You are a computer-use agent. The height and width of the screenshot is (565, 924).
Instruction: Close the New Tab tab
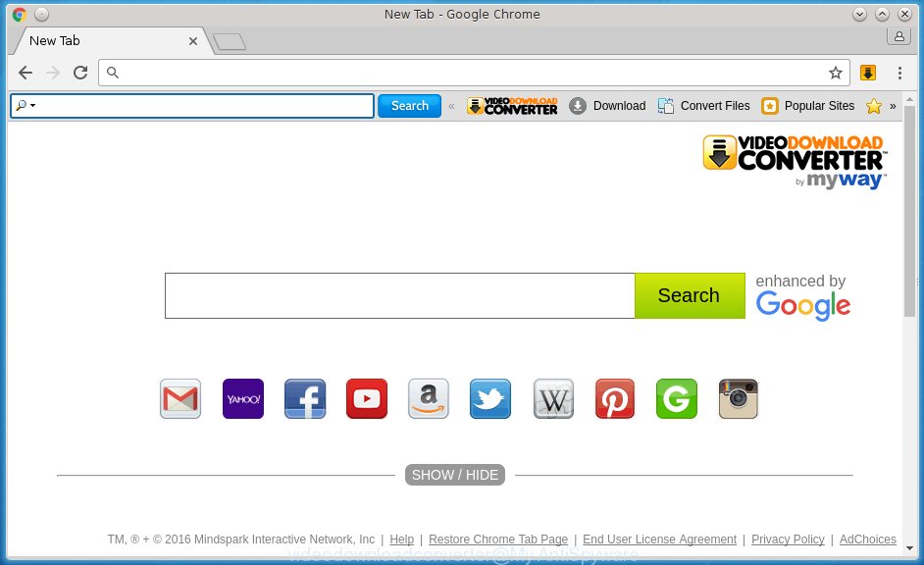click(x=192, y=41)
